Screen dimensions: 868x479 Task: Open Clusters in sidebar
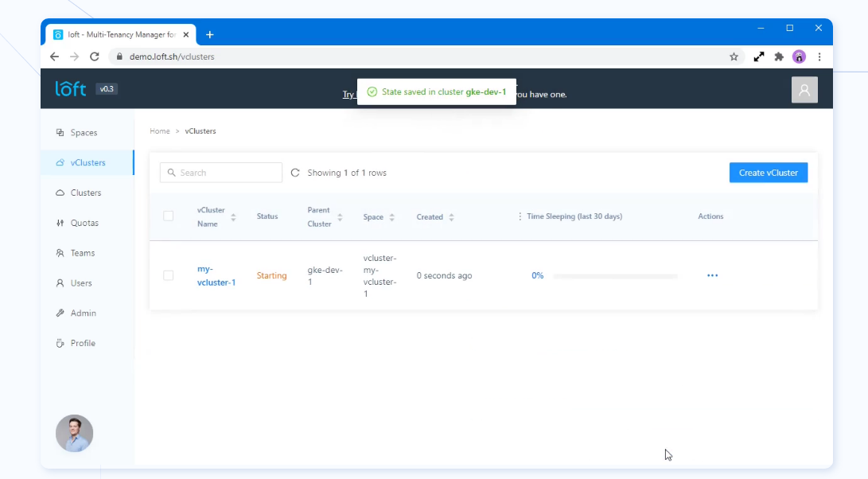click(x=88, y=193)
